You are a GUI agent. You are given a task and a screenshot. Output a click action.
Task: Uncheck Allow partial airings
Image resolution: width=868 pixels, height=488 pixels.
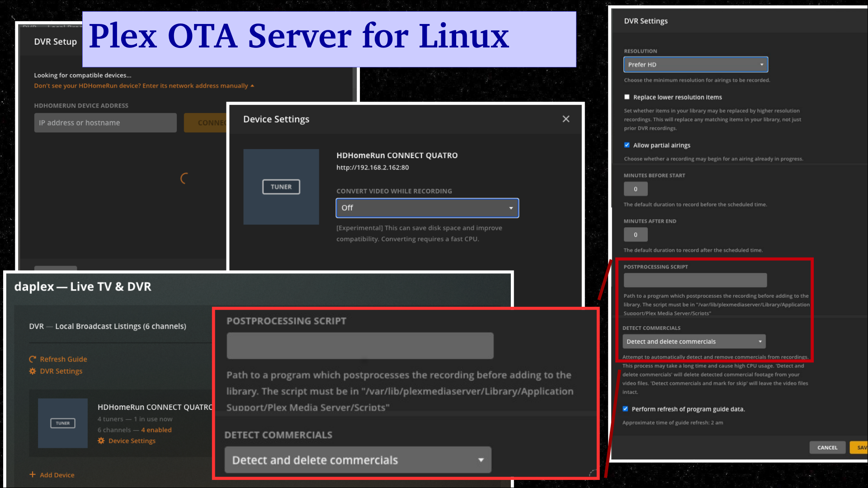[x=627, y=145]
